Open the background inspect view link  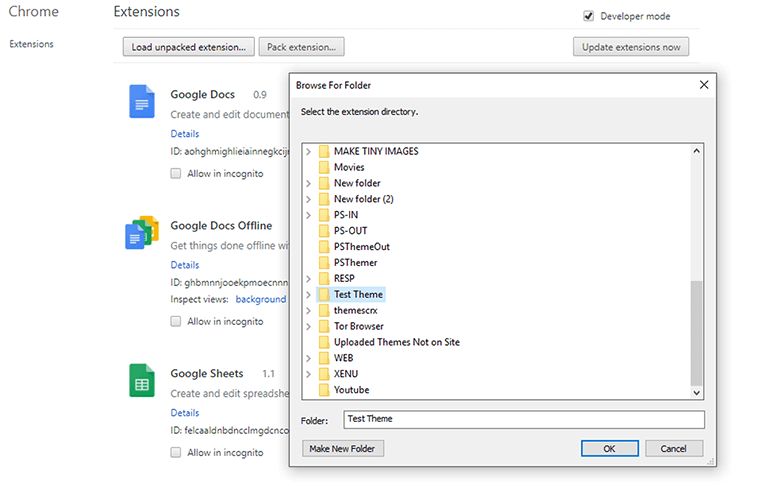click(x=261, y=299)
